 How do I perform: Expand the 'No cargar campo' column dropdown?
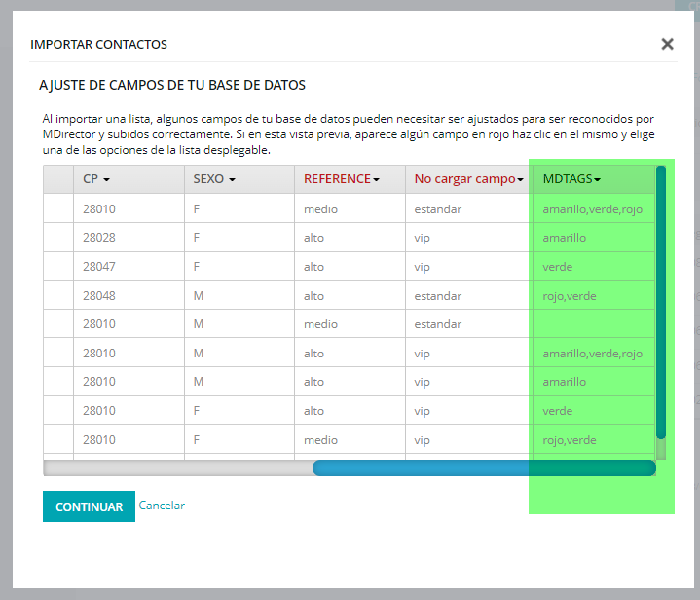point(468,179)
